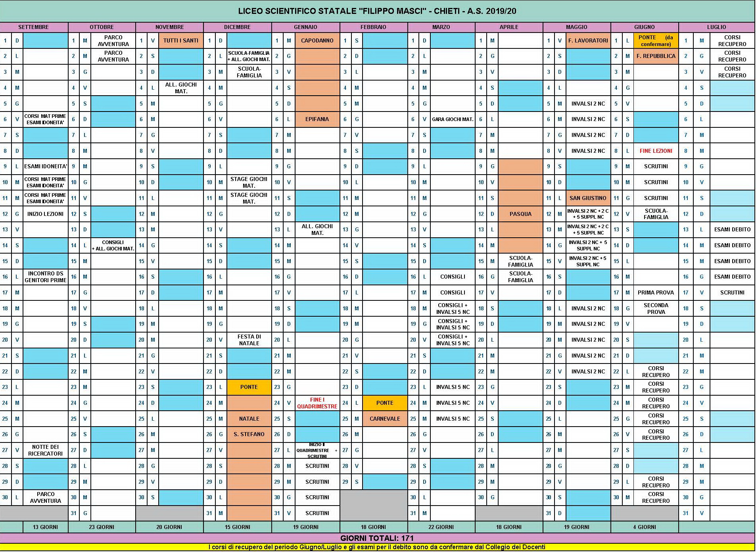Select the PONTE cell on 23 December
Viewport: 756px width, 552px height.
[249, 387]
